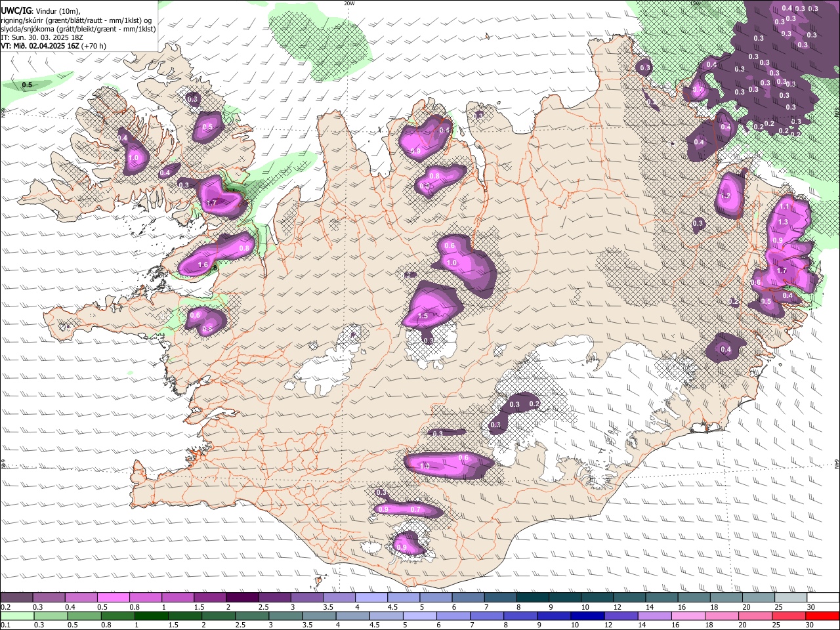Select the bright red 30 rain legend swatch
The image size is (840, 630).
pyautogui.click(x=823, y=616)
